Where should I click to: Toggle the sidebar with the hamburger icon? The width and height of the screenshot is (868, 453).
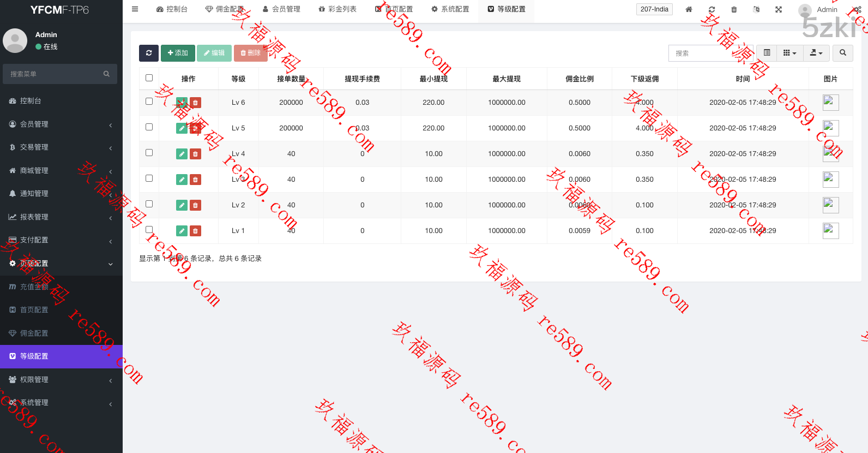(x=135, y=9)
